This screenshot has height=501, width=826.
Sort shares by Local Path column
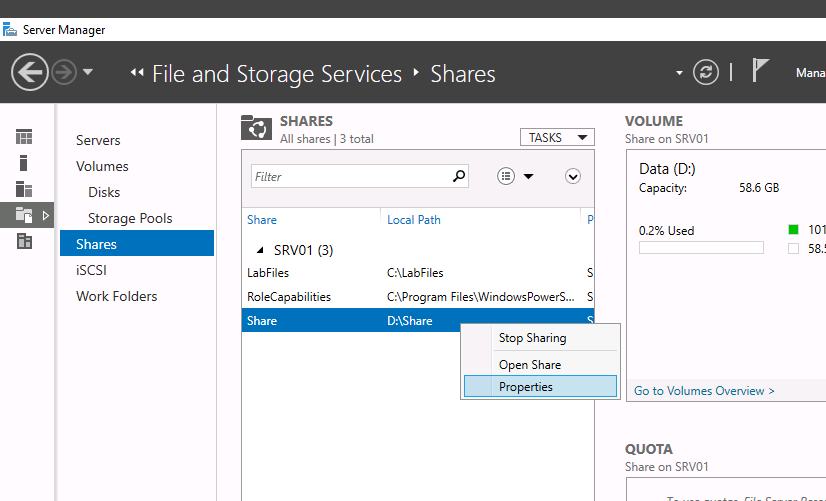coord(414,220)
